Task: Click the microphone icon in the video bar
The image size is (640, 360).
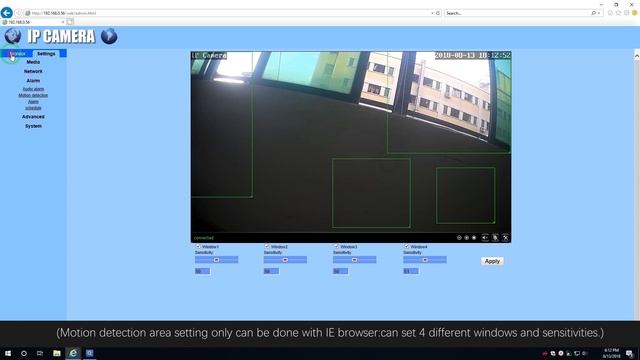Action: pyautogui.click(x=495, y=238)
